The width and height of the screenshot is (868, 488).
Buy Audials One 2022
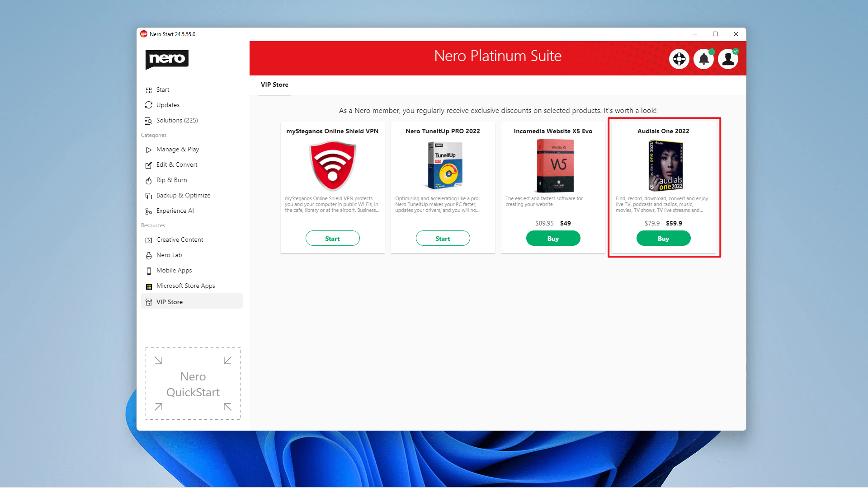point(663,239)
